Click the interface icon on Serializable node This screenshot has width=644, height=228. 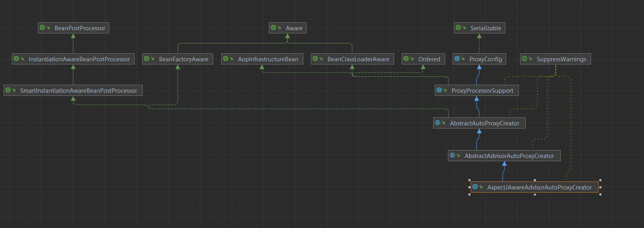458,28
